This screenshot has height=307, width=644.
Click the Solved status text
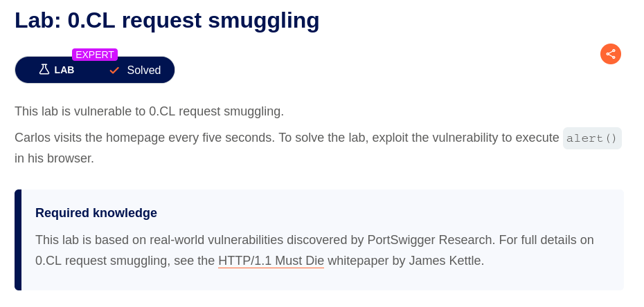pos(144,70)
